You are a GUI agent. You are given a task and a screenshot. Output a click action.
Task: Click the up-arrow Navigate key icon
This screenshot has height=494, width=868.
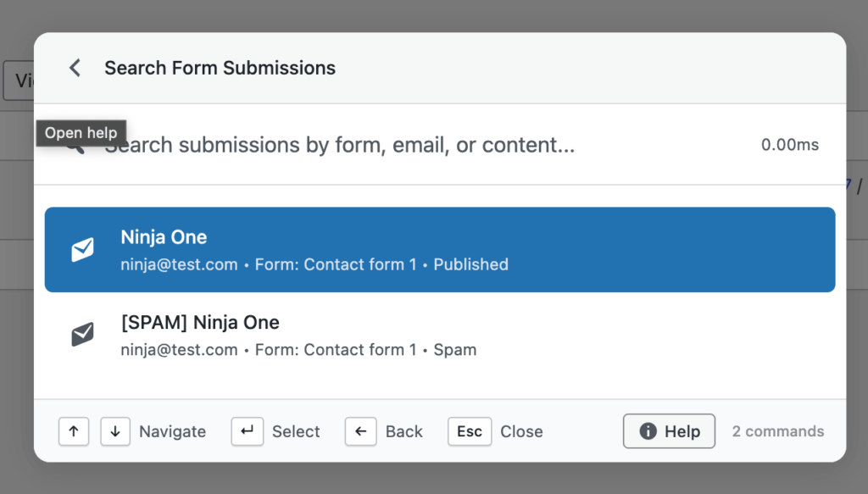(74, 431)
